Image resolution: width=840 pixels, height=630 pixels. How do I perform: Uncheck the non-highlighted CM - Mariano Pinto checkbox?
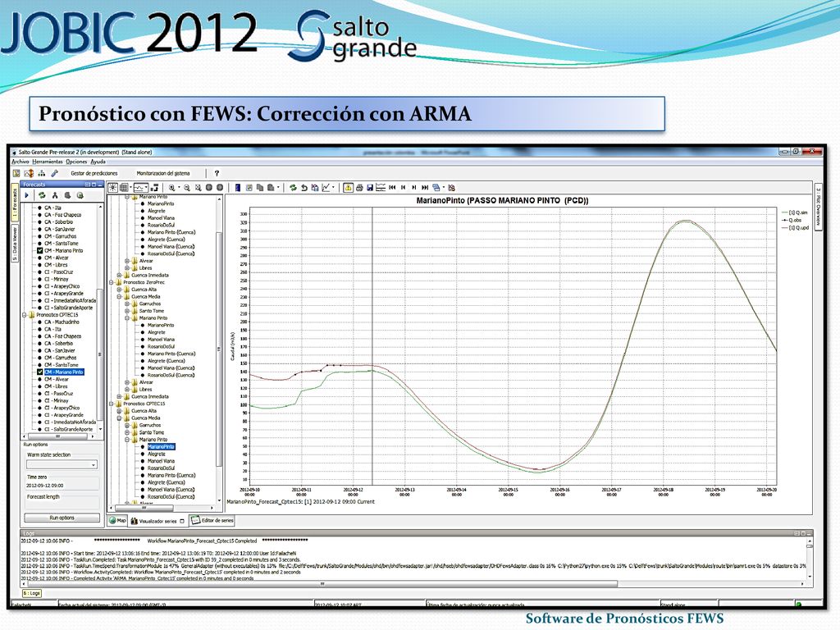[x=39, y=251]
